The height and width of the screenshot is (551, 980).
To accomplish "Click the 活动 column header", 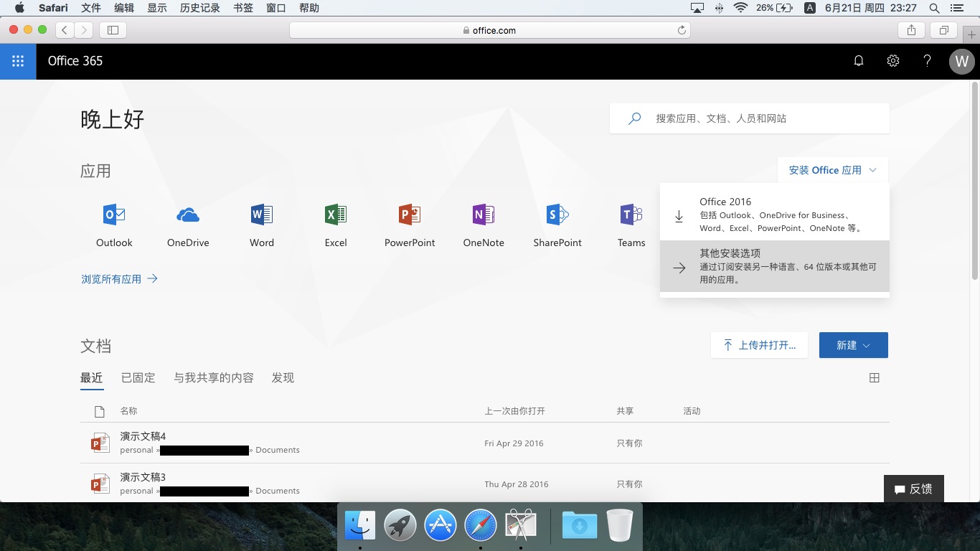I will 692,411.
